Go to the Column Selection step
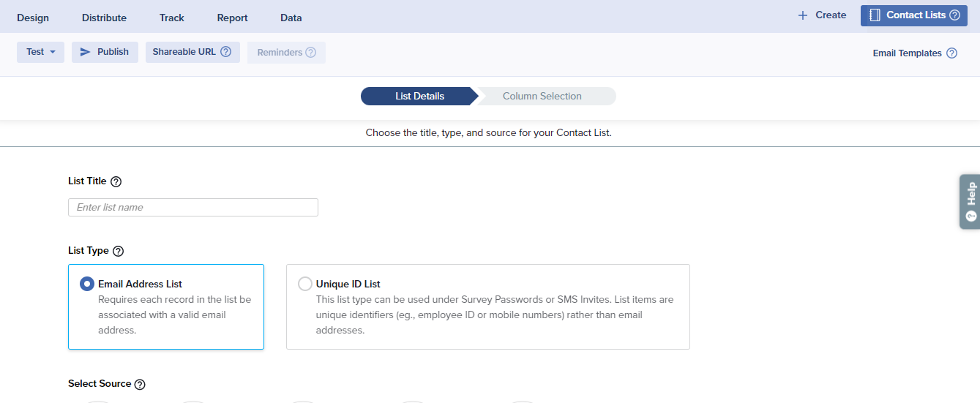 (542, 97)
